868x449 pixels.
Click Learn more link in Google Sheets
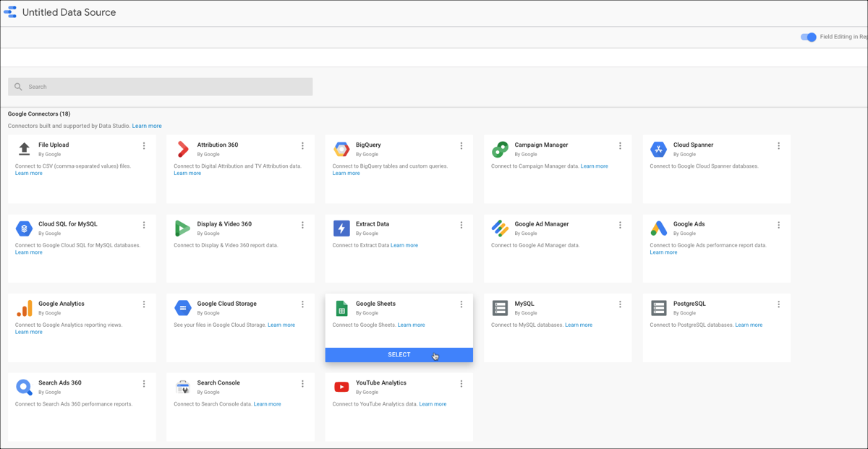[x=412, y=325]
